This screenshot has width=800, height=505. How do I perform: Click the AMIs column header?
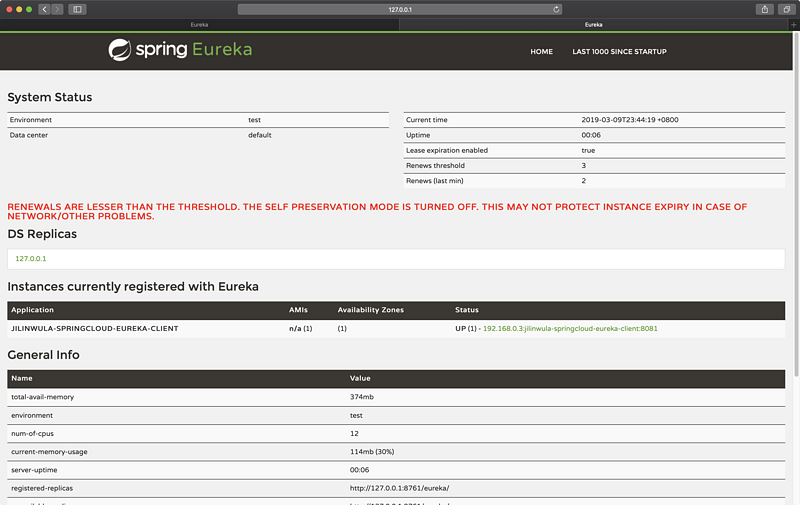pos(298,310)
